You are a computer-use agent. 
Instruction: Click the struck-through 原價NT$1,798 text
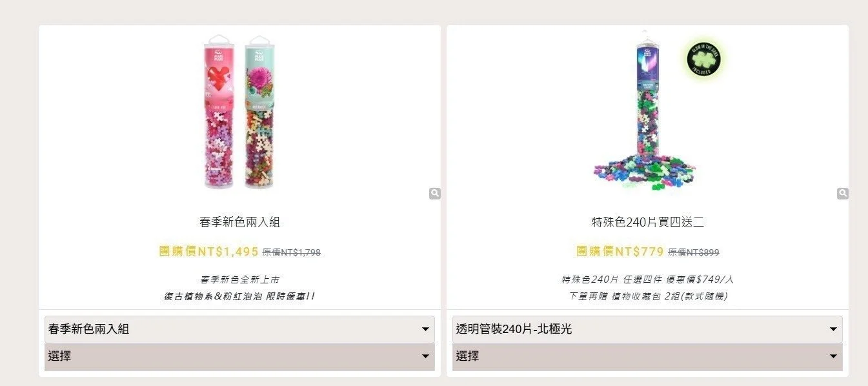(291, 252)
